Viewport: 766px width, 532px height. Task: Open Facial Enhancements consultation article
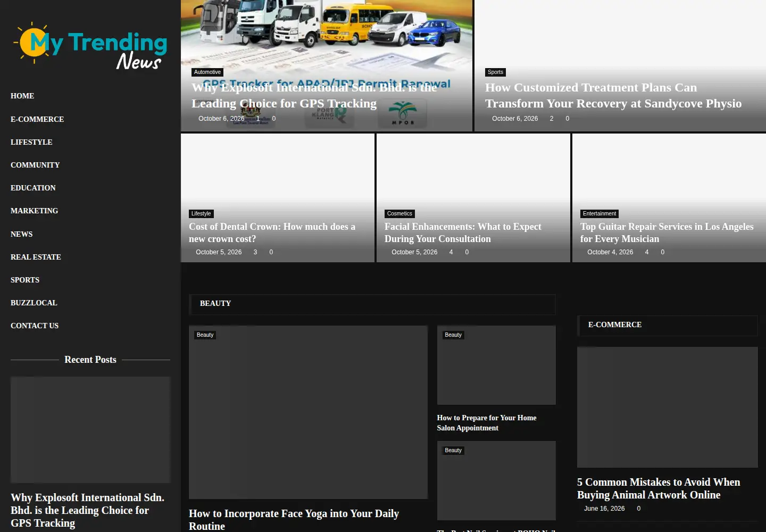(463, 233)
